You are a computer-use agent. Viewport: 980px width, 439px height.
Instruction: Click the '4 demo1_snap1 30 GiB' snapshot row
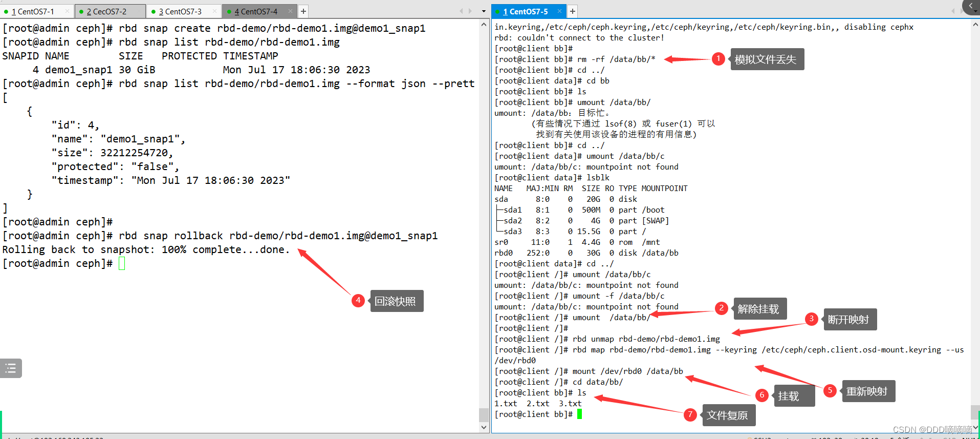pyautogui.click(x=201, y=70)
